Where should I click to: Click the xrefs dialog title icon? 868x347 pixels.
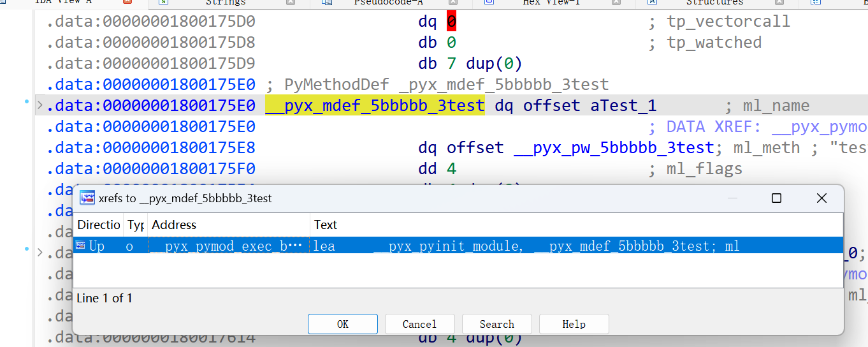point(87,198)
